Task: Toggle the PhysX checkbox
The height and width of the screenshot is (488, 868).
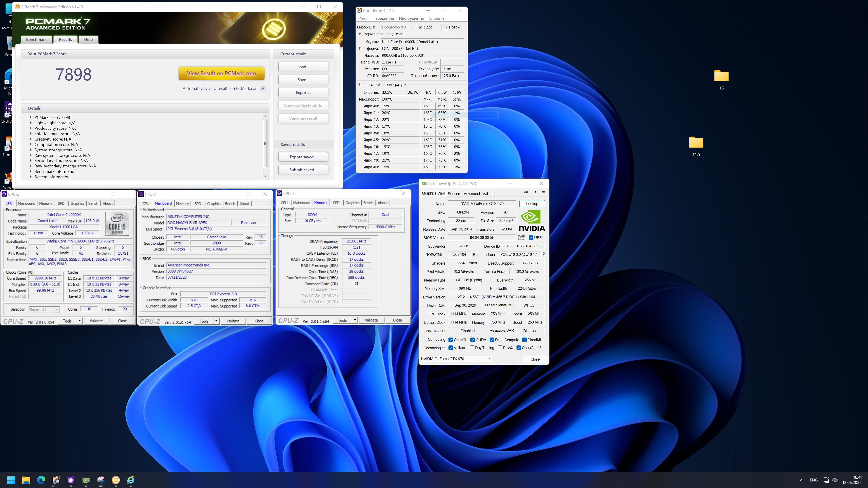Action: coord(500,348)
